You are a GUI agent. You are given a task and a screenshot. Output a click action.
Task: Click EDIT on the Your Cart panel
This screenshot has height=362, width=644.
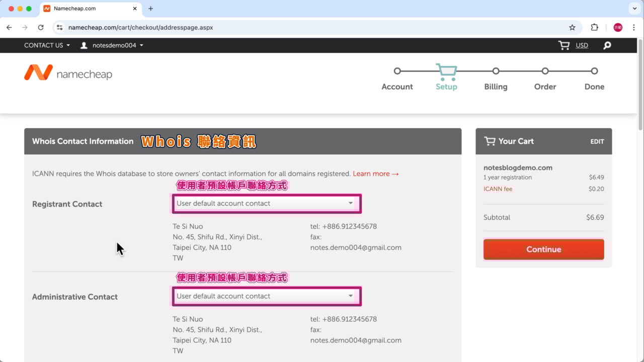tap(597, 141)
